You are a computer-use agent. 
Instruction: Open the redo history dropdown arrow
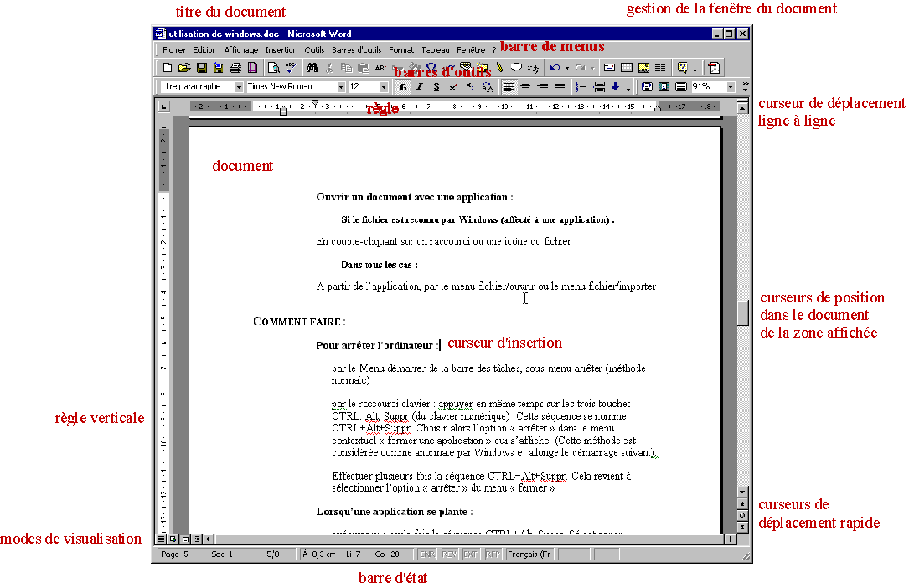592,69
